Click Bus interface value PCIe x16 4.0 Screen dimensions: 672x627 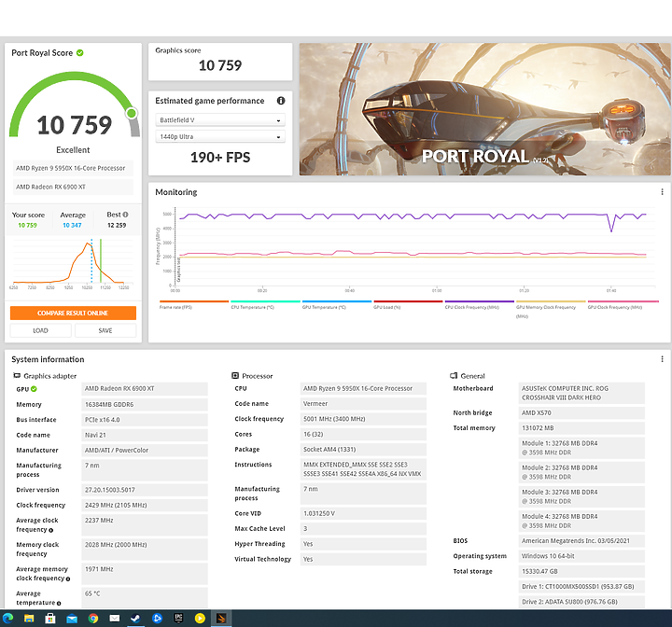(145, 420)
